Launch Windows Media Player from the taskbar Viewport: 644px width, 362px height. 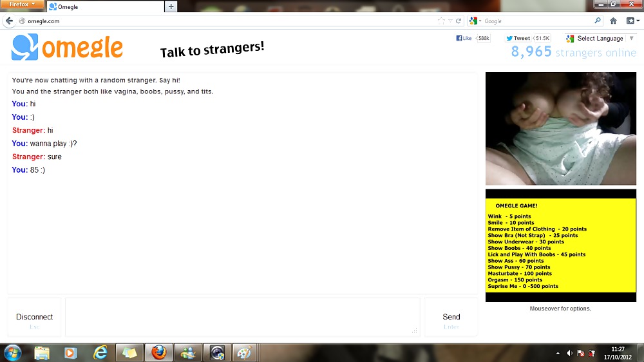point(71,352)
